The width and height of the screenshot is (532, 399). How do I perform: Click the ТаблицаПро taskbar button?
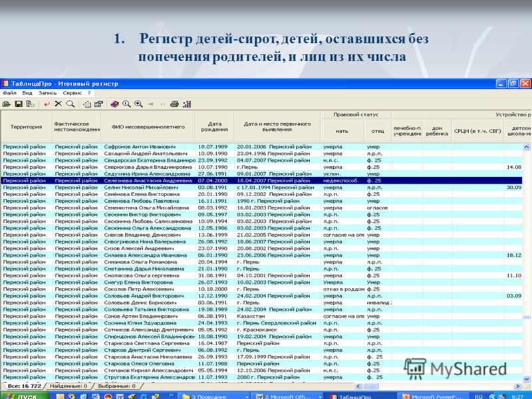[361, 396]
